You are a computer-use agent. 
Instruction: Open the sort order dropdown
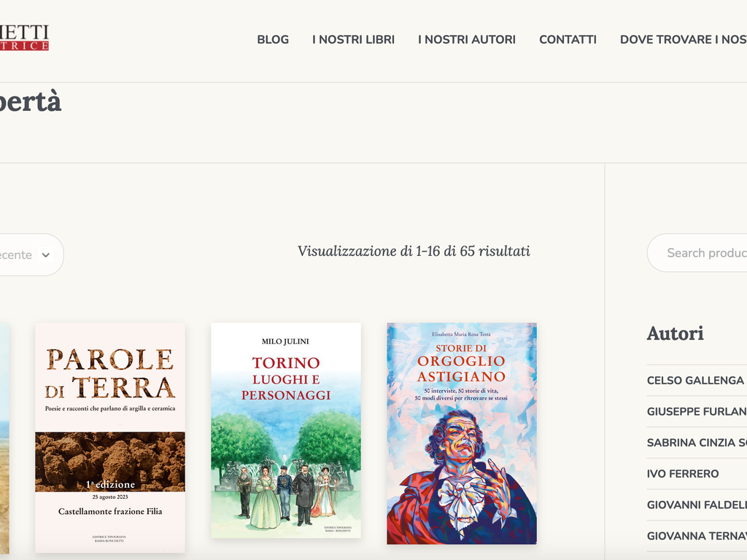pyautogui.click(x=31, y=254)
